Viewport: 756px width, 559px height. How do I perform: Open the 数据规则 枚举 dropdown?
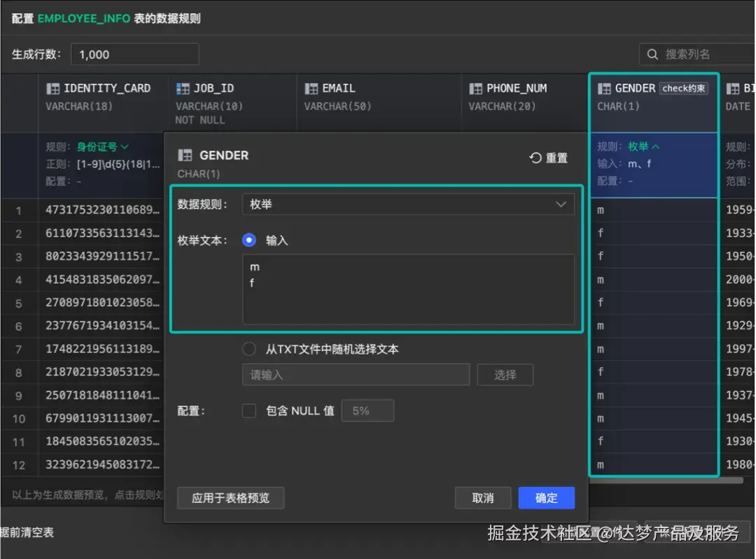(408, 204)
